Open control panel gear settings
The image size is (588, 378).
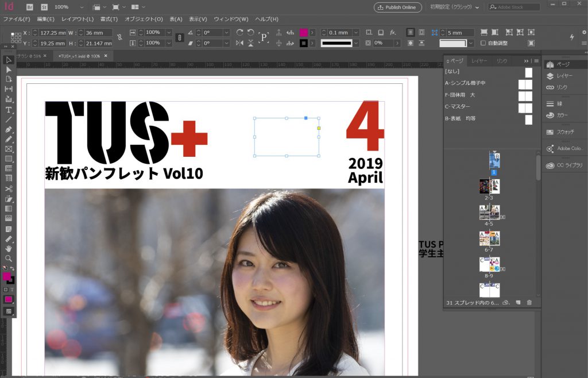(x=584, y=32)
